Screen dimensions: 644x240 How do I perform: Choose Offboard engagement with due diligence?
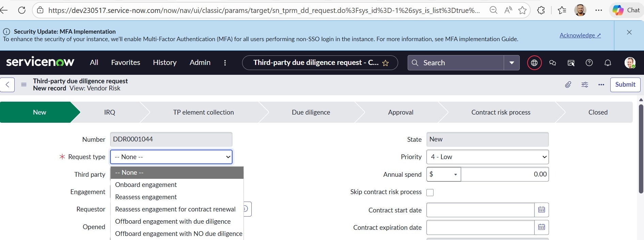click(x=177, y=221)
